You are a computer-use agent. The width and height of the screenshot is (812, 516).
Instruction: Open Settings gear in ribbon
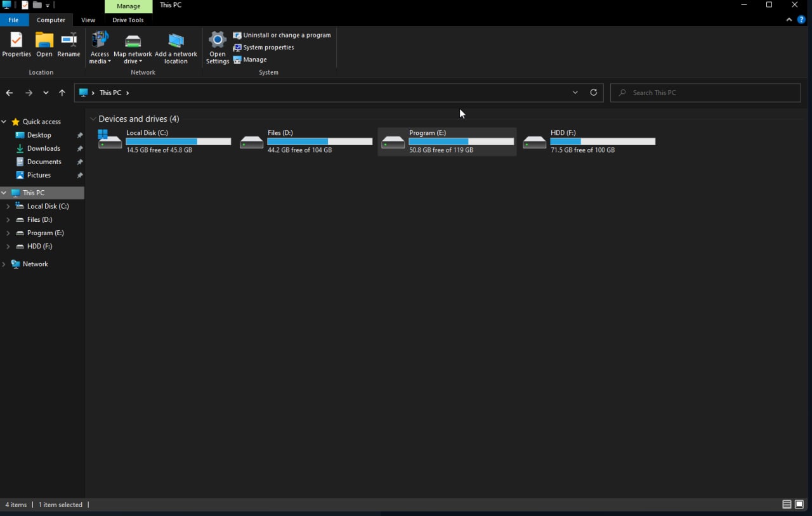pos(218,48)
